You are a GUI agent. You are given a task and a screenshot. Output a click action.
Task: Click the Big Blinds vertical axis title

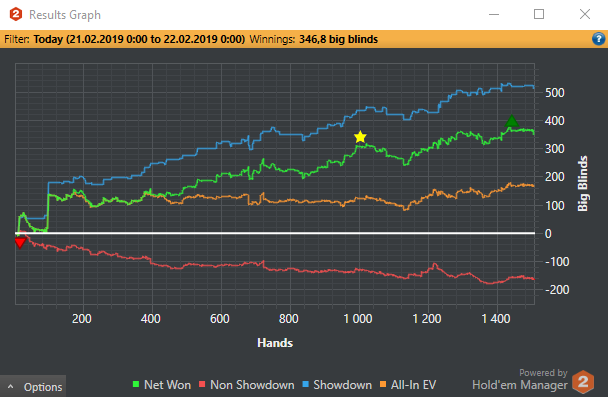pos(582,183)
